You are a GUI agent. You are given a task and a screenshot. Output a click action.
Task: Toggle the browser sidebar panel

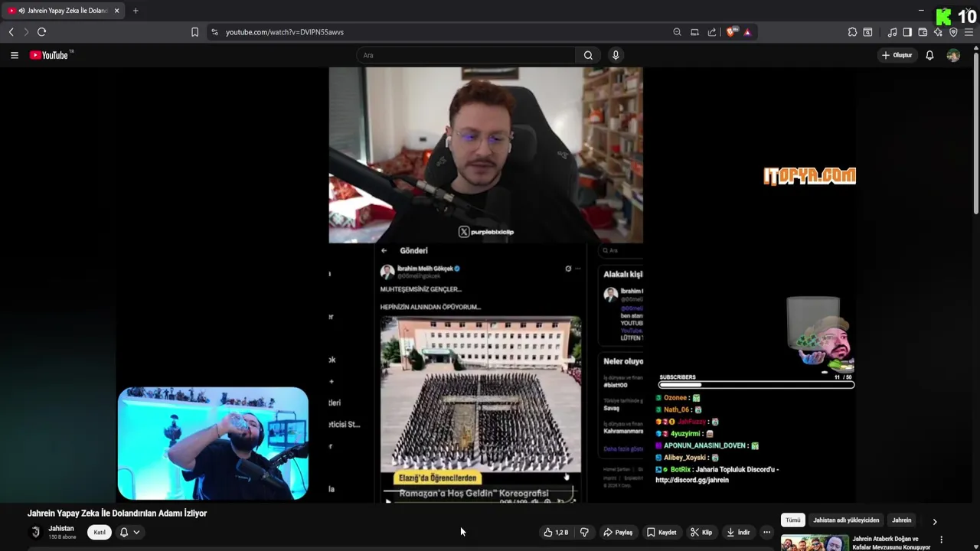tap(907, 32)
